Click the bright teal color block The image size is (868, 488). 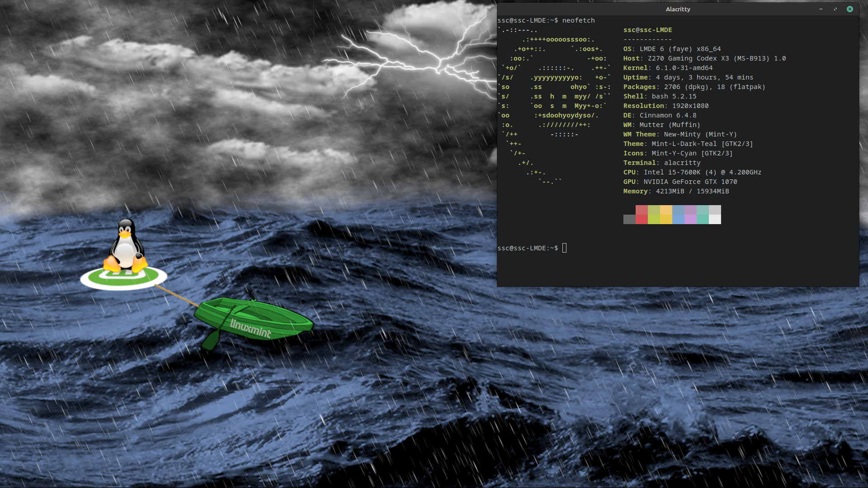[x=703, y=220]
